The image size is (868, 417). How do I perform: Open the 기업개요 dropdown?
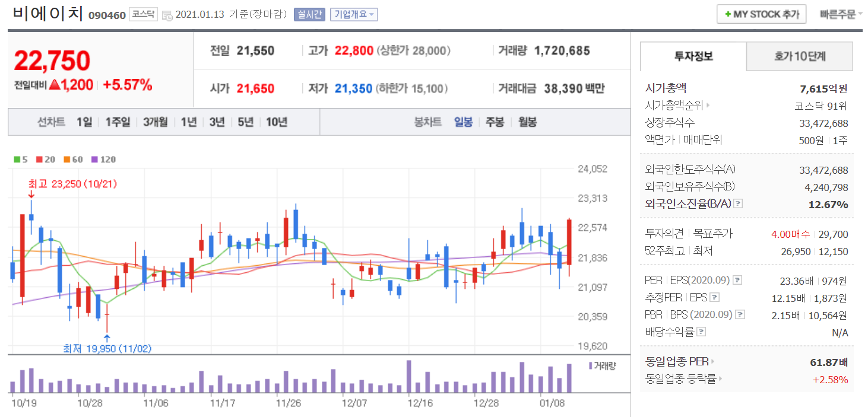(354, 14)
